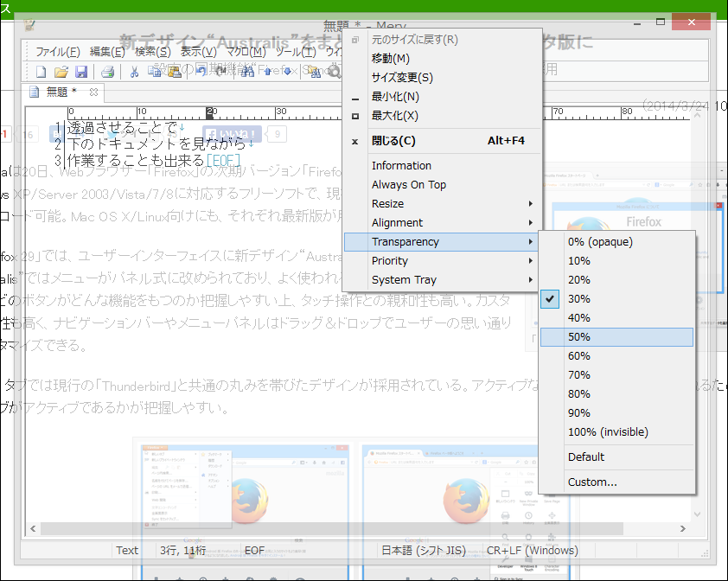728x581 pixels.
Task: Choose the highlighted 50% transparency
Action: (x=616, y=337)
